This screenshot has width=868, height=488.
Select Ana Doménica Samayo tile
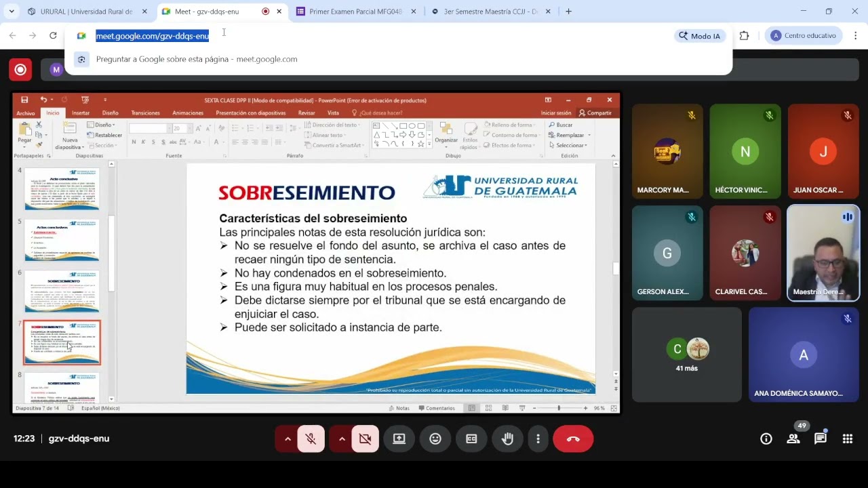(x=804, y=354)
